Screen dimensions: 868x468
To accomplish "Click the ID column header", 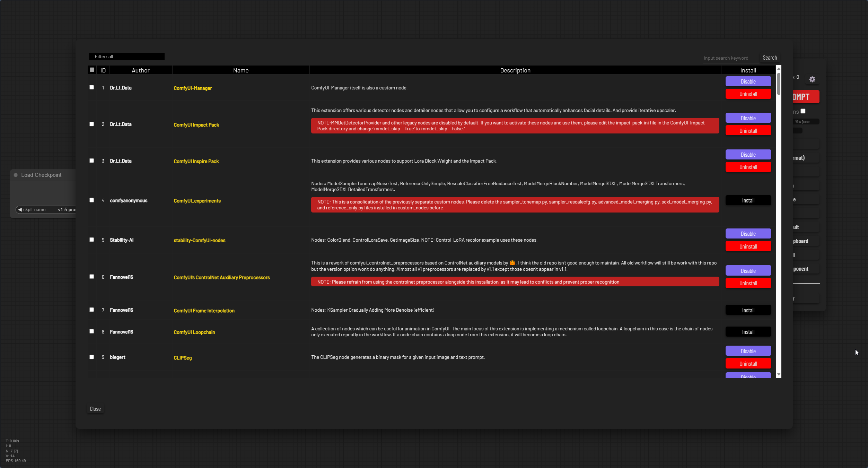I will 103,70.
